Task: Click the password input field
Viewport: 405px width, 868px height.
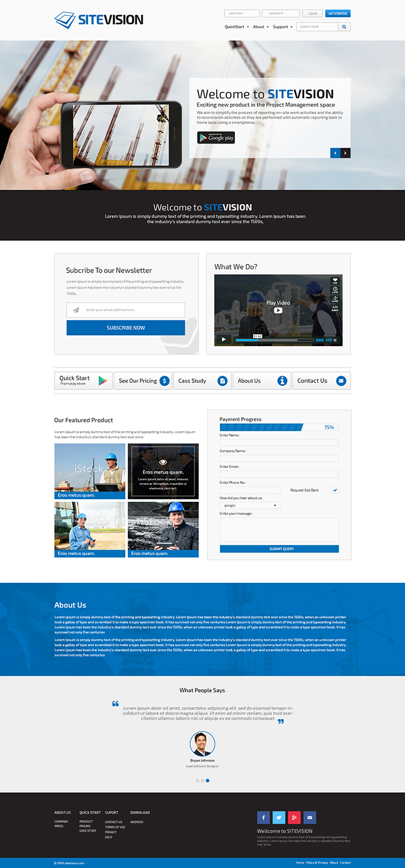Action: pos(281,13)
